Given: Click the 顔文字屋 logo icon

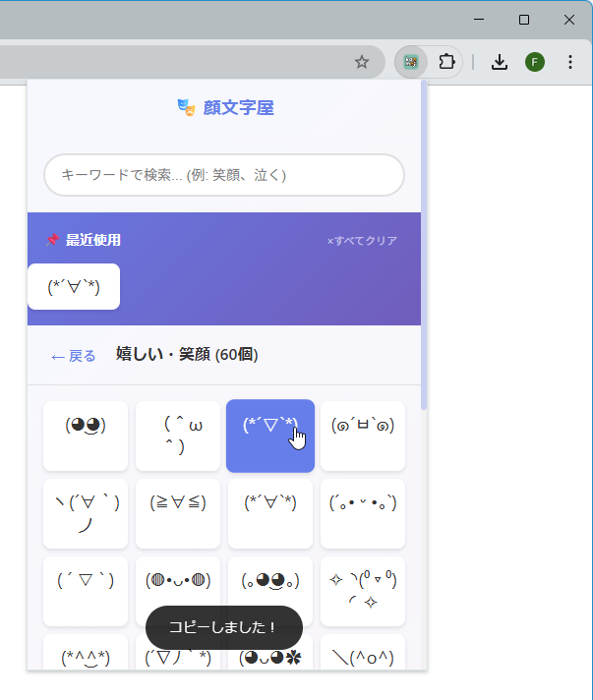Looking at the screenshot, I should coord(186,107).
